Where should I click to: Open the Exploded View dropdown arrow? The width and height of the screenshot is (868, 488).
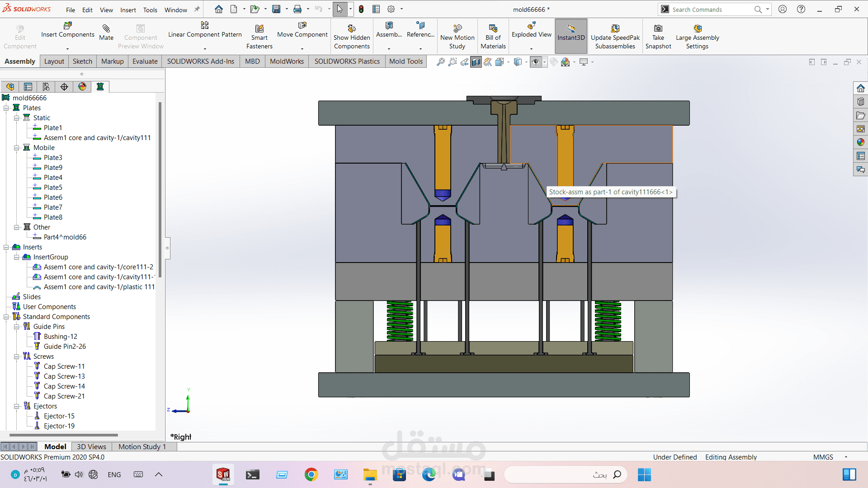(531, 49)
